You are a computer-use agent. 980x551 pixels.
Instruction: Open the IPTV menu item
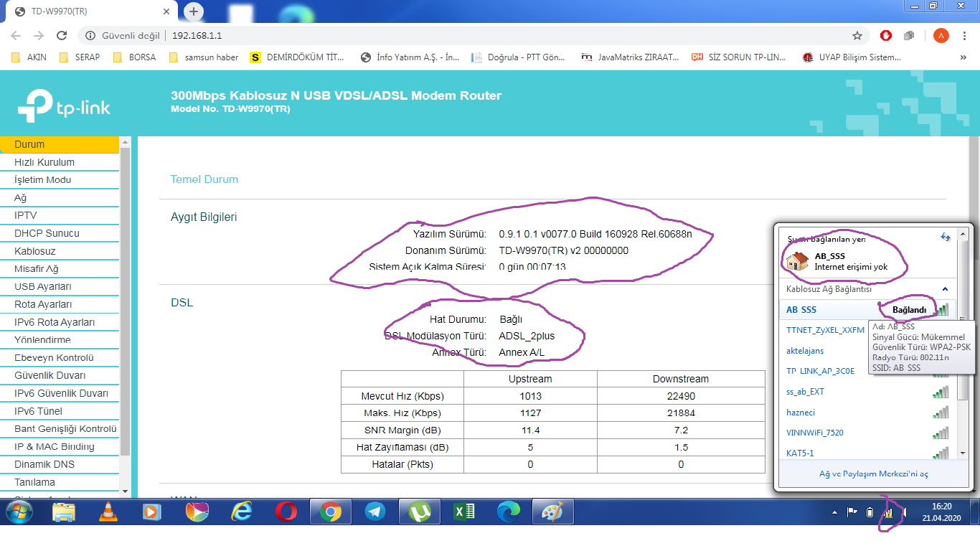point(60,215)
